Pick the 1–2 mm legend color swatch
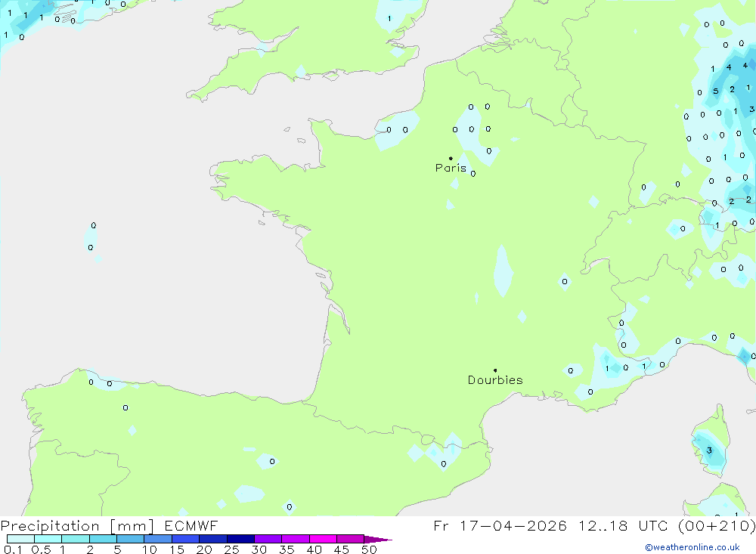This screenshot has width=756, height=554. point(76,539)
